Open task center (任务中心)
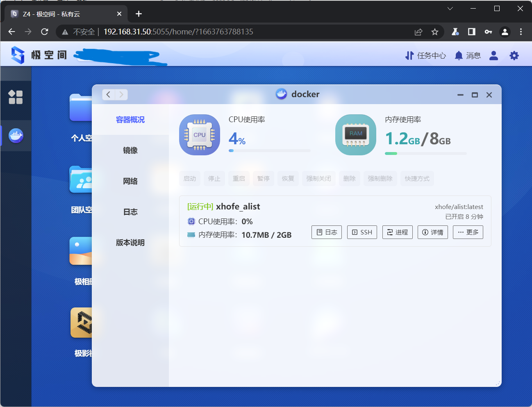The width and height of the screenshot is (532, 407). tap(425, 55)
